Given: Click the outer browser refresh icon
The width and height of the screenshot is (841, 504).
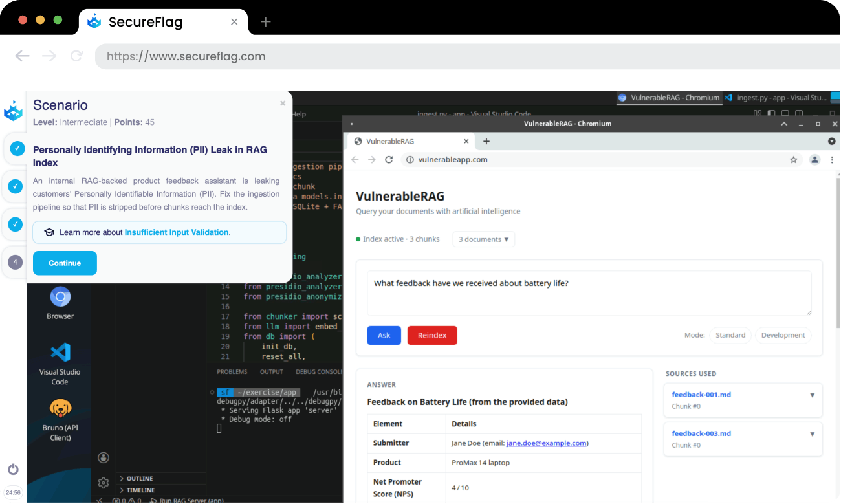Looking at the screenshot, I should click(x=76, y=56).
